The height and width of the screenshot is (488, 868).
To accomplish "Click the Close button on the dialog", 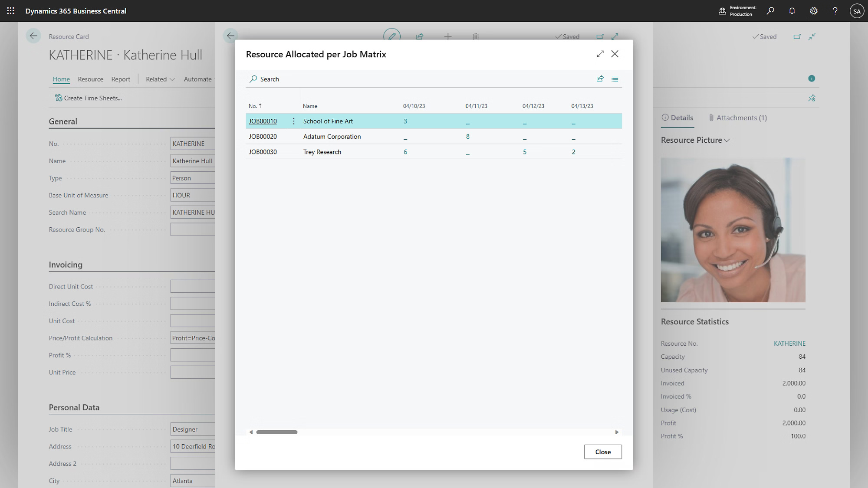I will tap(603, 452).
